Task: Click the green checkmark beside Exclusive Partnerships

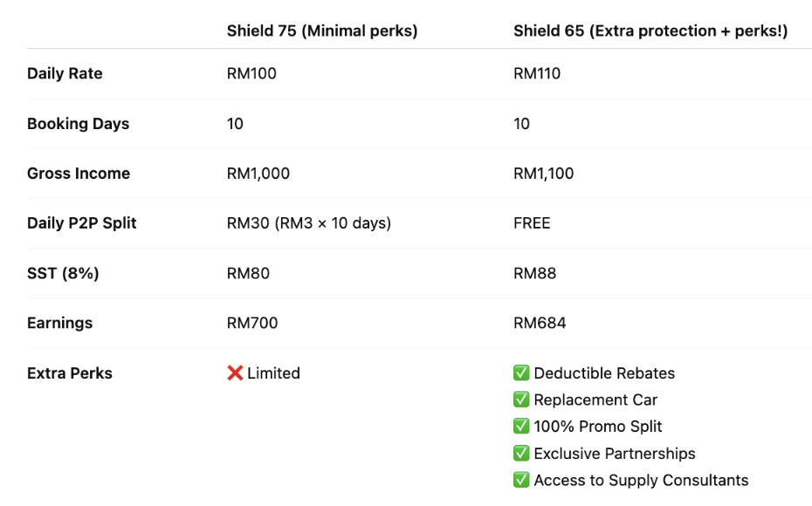Action: [x=521, y=454]
